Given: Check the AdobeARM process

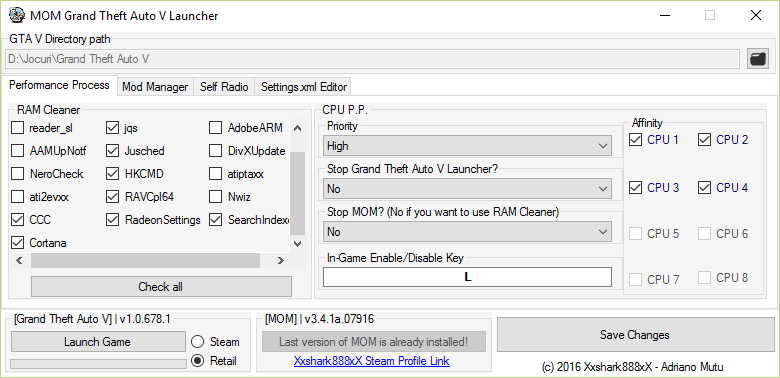Looking at the screenshot, I should tap(215, 128).
